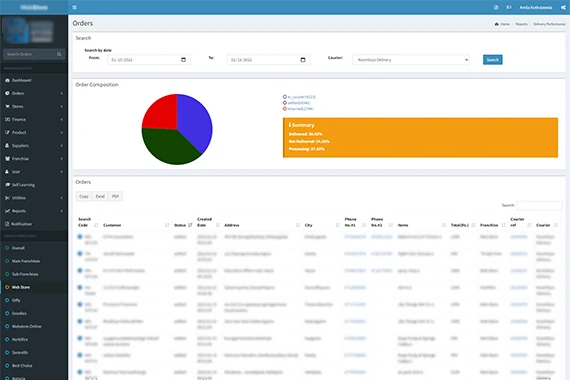Viewport: 570px width, 380px height.
Task: Click the Notification sidebar icon
Action: [x=7, y=224]
